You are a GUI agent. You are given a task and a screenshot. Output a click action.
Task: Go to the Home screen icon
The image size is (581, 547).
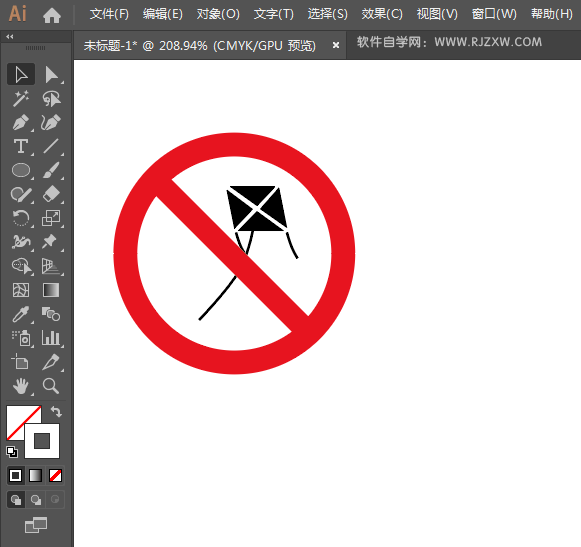coord(52,15)
